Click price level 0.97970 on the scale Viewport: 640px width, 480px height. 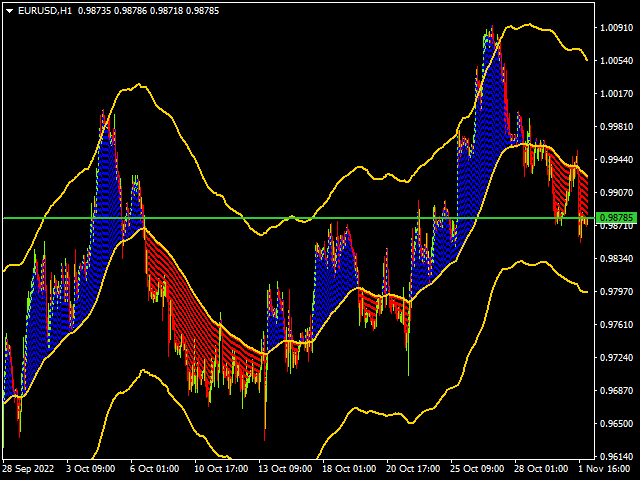616,291
